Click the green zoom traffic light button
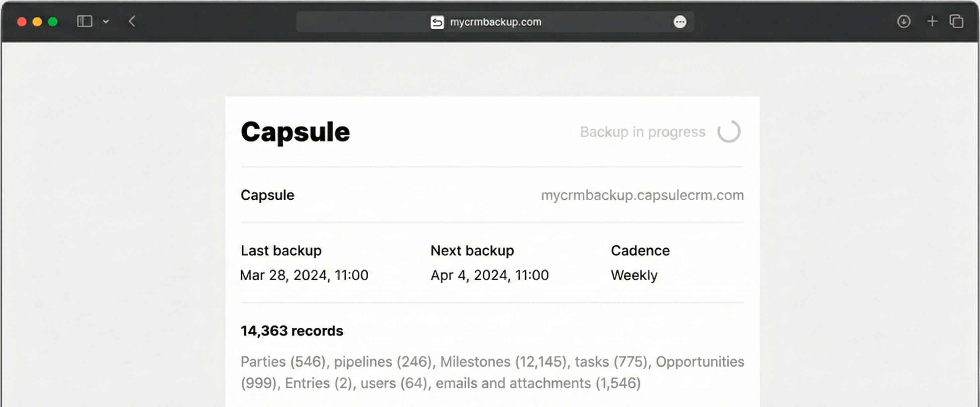The height and width of the screenshot is (407, 980). click(x=52, y=22)
